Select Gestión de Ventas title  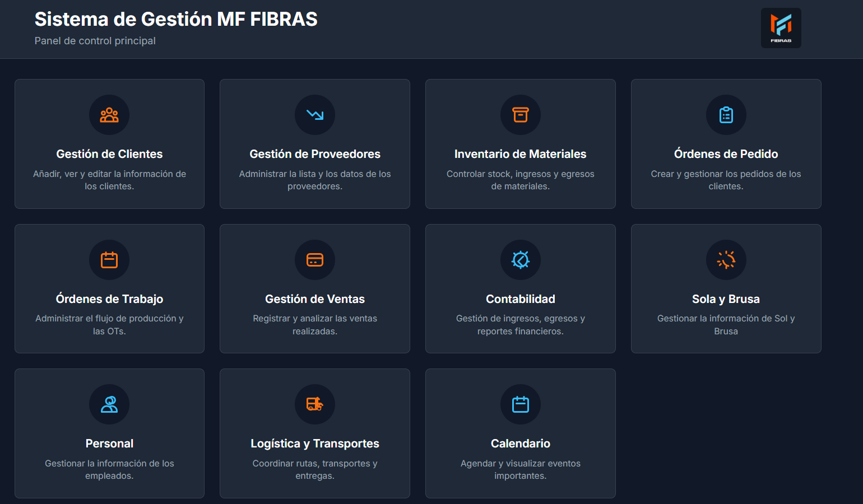coord(315,299)
